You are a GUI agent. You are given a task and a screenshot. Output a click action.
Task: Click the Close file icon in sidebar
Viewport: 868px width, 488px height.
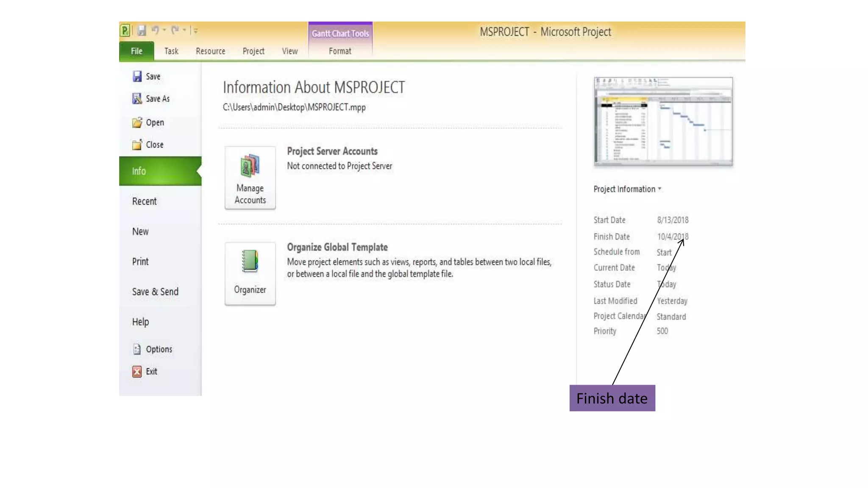pyautogui.click(x=137, y=145)
